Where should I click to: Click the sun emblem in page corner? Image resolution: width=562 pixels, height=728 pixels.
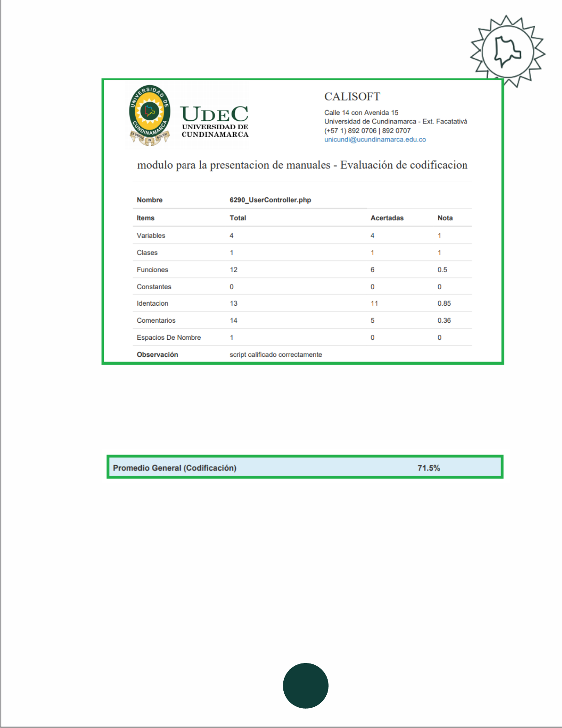[508, 51]
